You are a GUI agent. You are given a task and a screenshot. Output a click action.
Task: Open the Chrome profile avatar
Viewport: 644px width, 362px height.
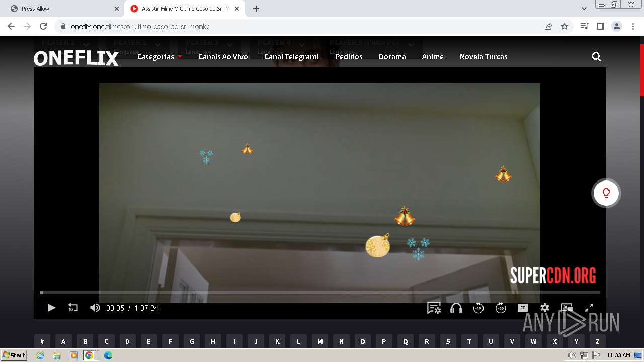click(x=617, y=26)
